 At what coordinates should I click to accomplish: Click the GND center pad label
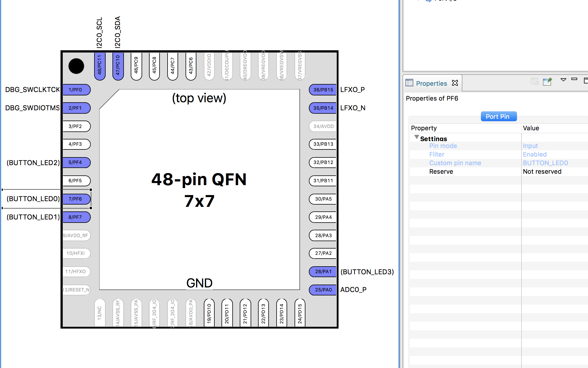pos(199,283)
